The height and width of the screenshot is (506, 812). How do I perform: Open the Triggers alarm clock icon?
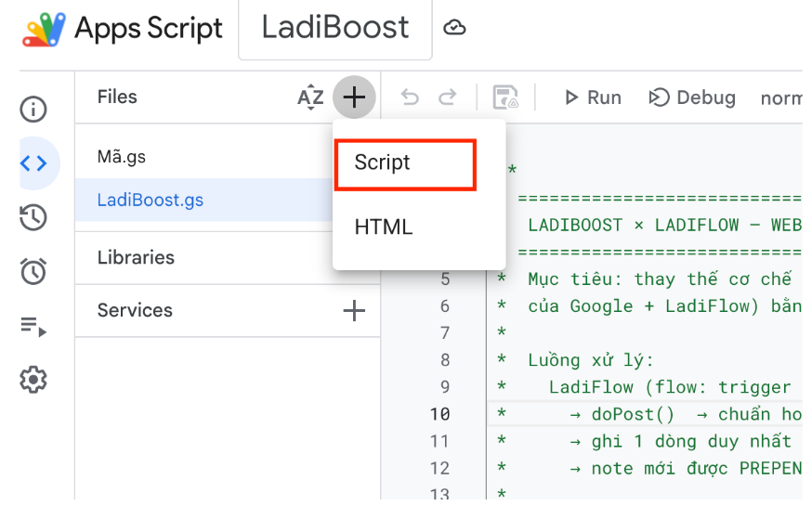click(33, 271)
